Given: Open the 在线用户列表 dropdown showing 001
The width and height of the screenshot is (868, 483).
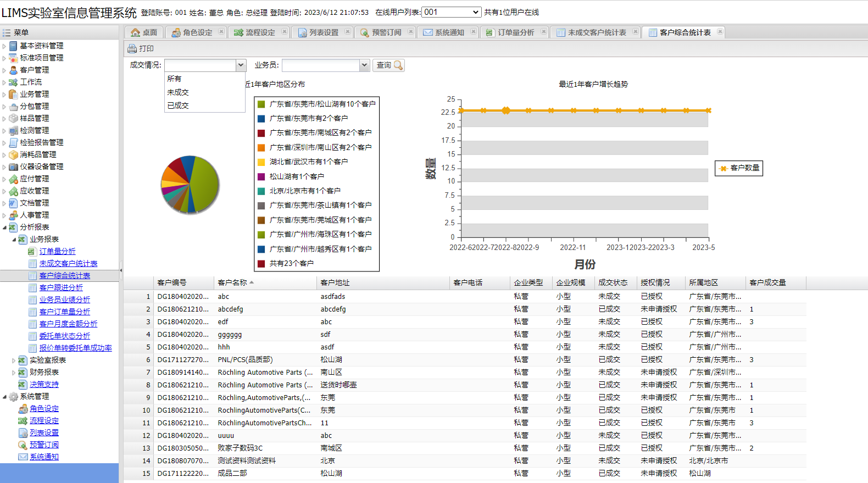Looking at the screenshot, I should (452, 12).
